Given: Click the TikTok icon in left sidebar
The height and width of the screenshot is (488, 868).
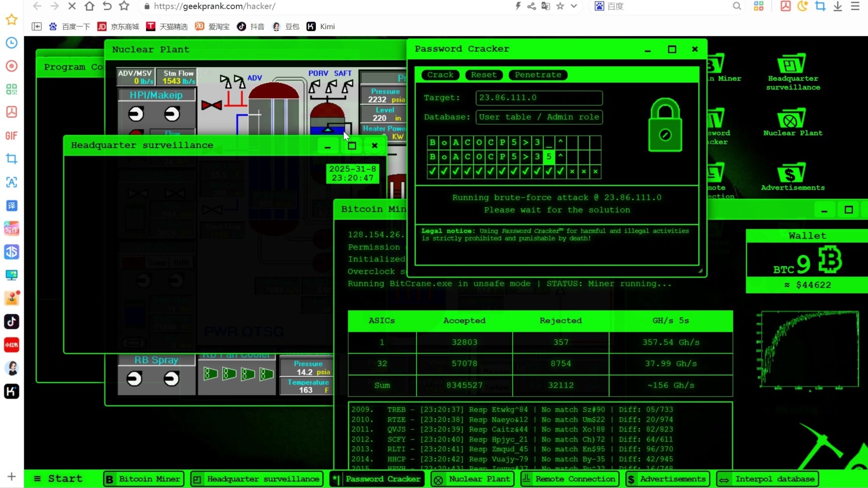Looking at the screenshot, I should click(12, 321).
